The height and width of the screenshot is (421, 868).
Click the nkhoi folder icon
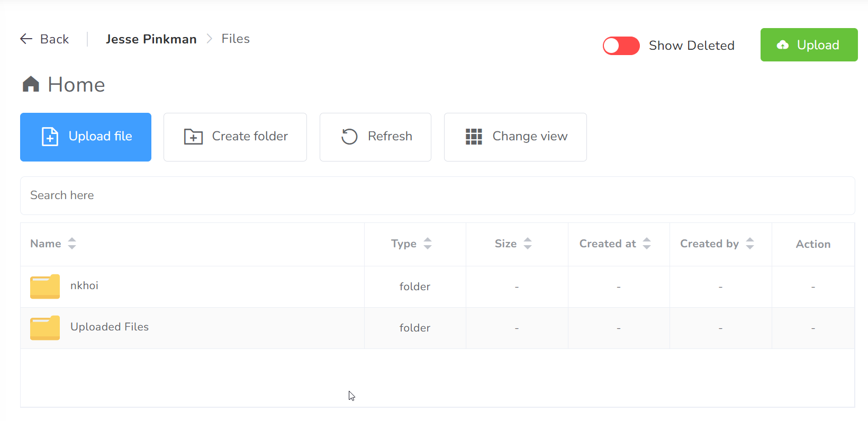tap(45, 286)
